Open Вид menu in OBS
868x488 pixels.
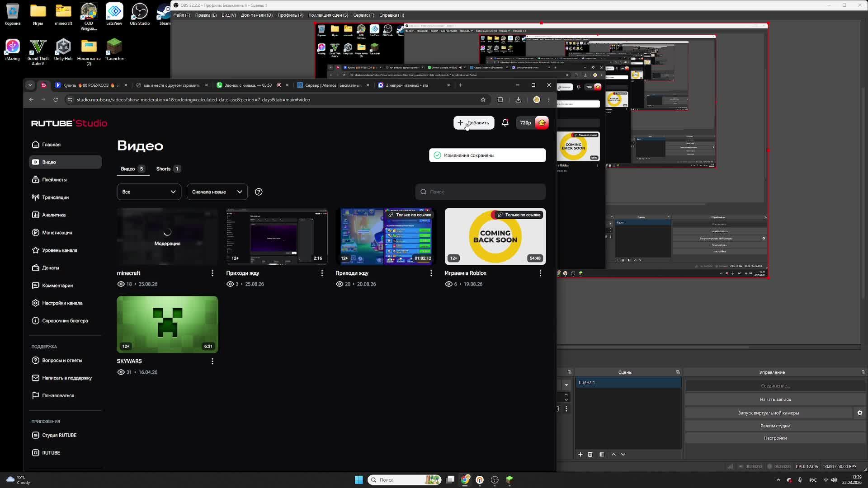229,15
